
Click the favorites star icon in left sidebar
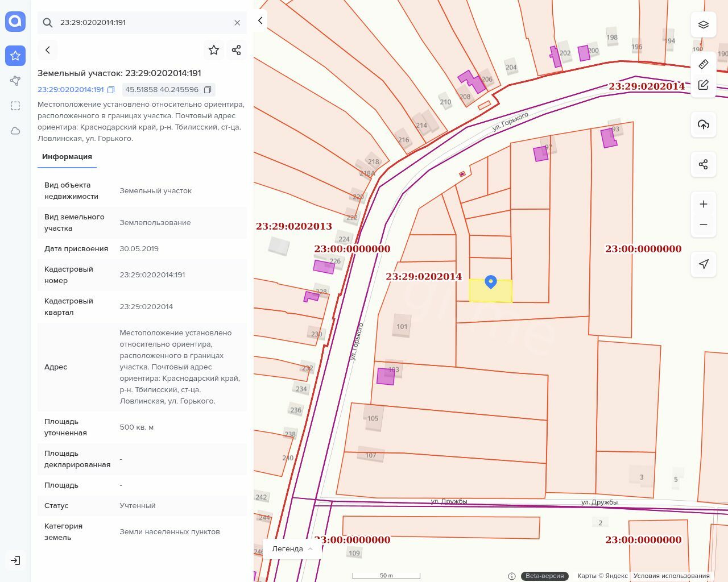pyautogui.click(x=15, y=56)
